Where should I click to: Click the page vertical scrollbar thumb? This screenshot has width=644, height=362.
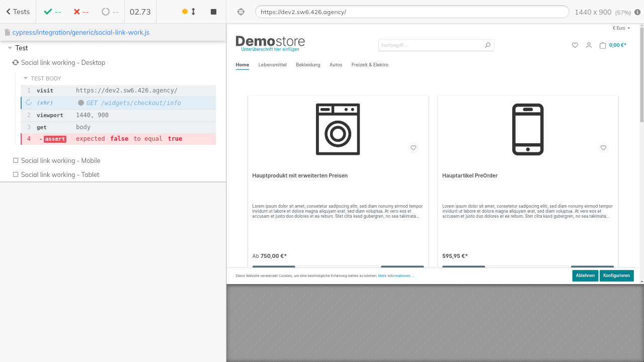coord(641,75)
